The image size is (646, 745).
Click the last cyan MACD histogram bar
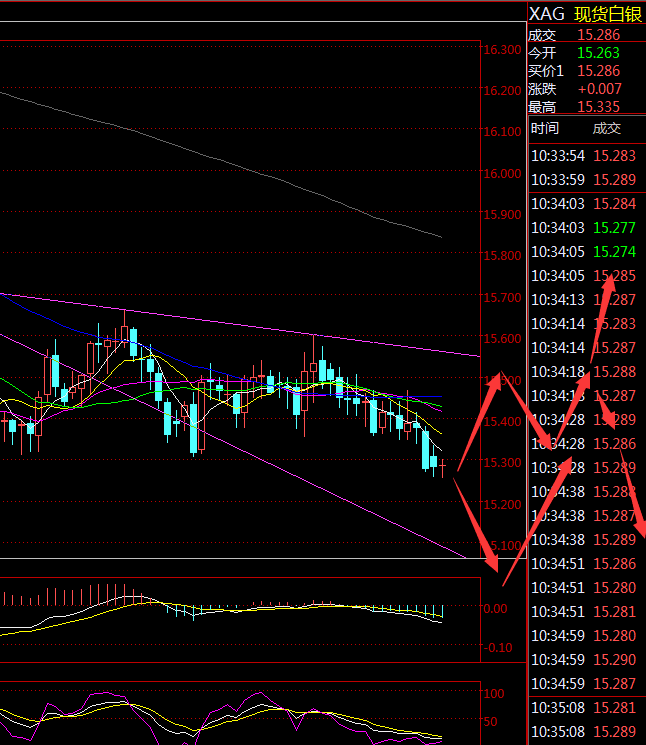(x=443, y=612)
